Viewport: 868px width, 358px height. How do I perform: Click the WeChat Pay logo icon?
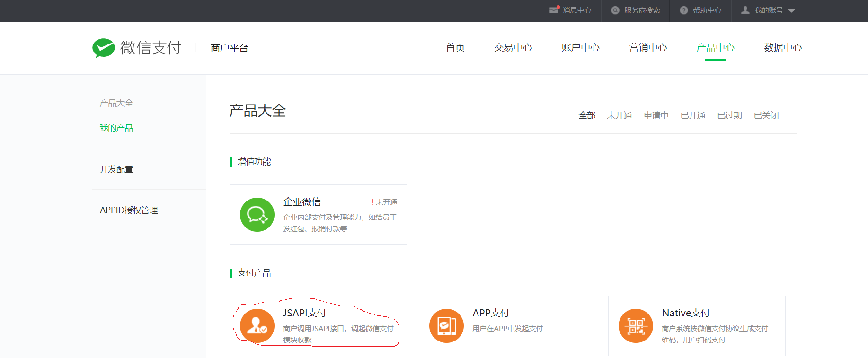pyautogui.click(x=104, y=48)
